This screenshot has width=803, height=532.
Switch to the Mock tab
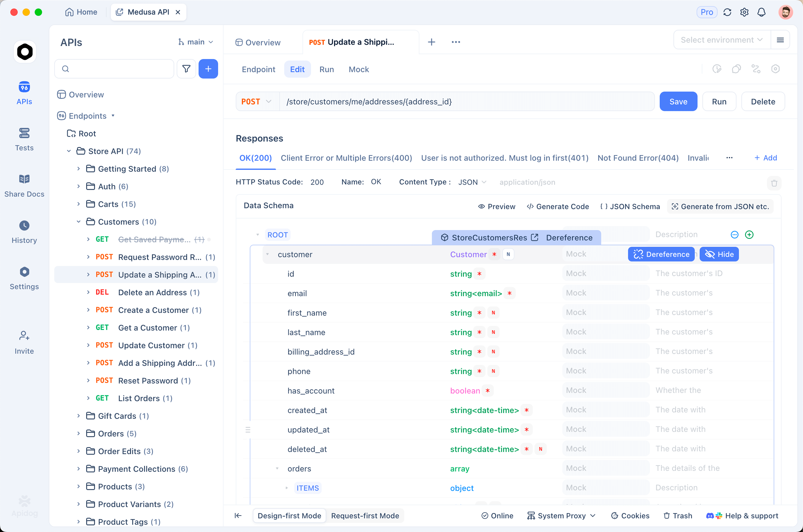pyautogui.click(x=358, y=69)
